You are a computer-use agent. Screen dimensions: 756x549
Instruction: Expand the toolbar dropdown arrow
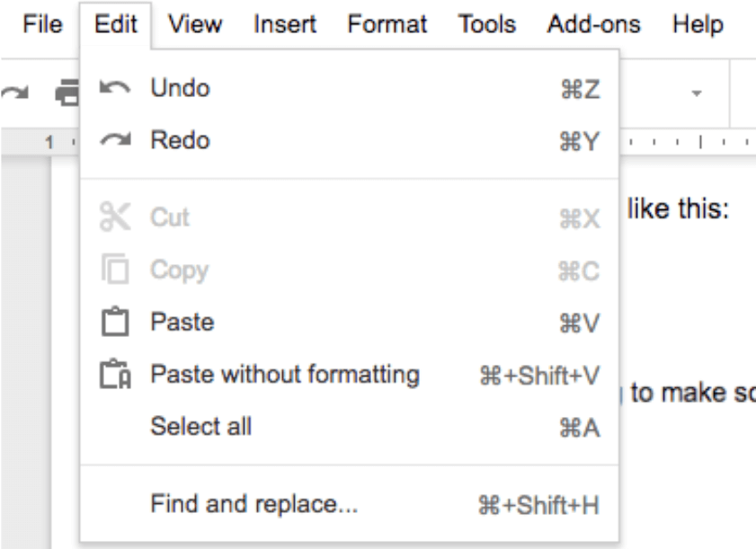pos(696,93)
